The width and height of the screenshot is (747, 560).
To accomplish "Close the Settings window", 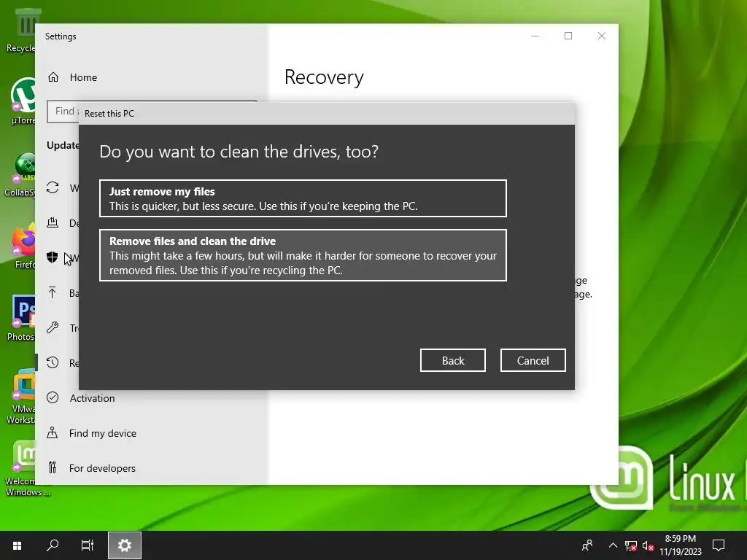I will point(602,36).
